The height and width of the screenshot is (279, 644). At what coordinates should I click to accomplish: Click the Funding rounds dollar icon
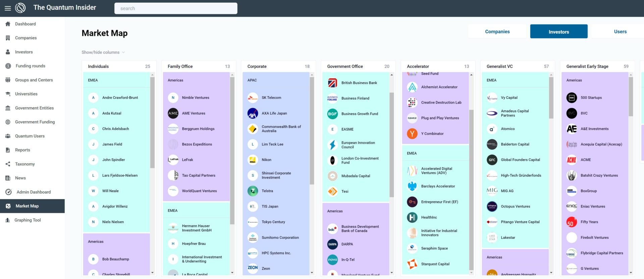pos(8,66)
